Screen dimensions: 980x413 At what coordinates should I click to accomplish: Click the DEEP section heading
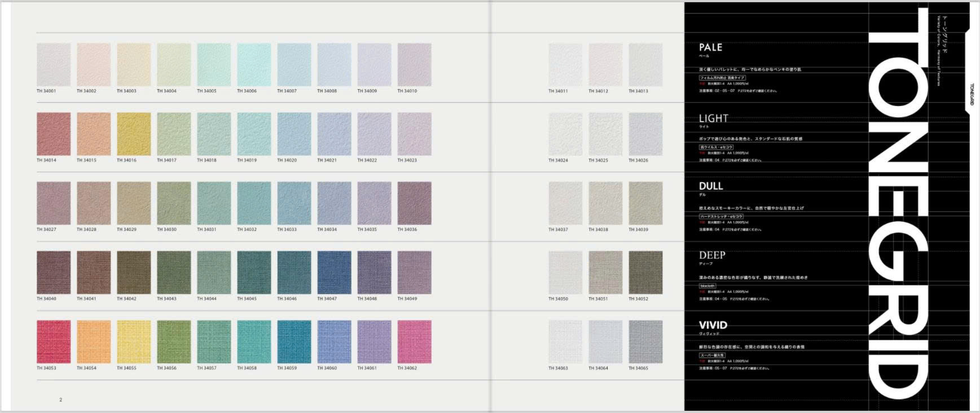pyautogui.click(x=712, y=256)
